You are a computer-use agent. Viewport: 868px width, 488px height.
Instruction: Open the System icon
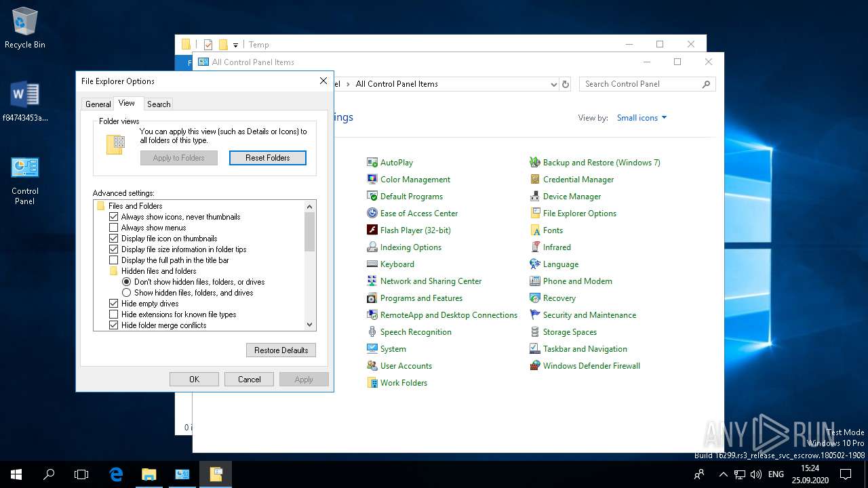(x=372, y=349)
